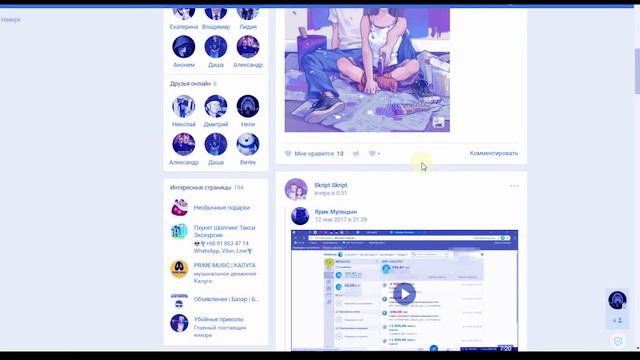The width and height of the screenshot is (640, 360).
Task: Open Пхукет Шоппинг Такси Экскурсии page link
Action: (224, 231)
